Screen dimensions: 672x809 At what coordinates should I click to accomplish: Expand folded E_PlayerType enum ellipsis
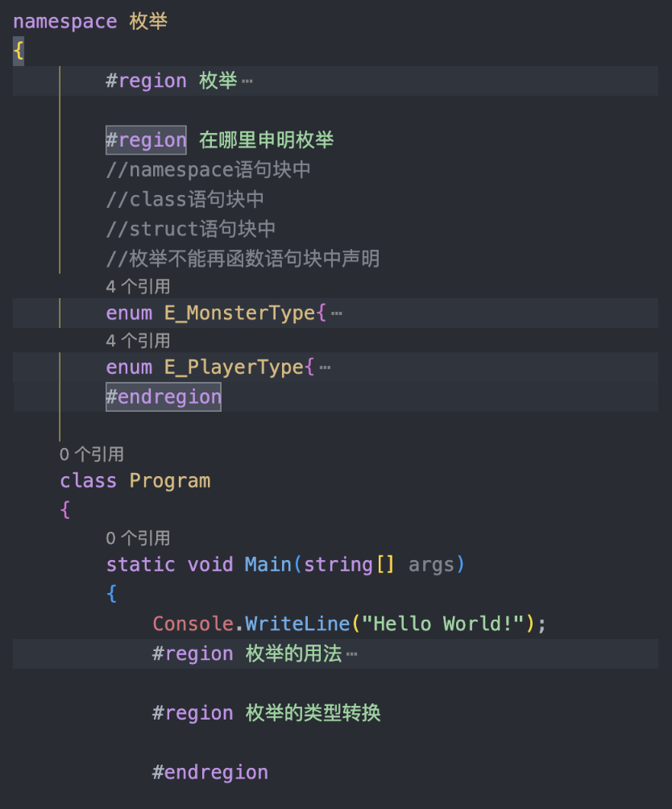pyautogui.click(x=325, y=368)
